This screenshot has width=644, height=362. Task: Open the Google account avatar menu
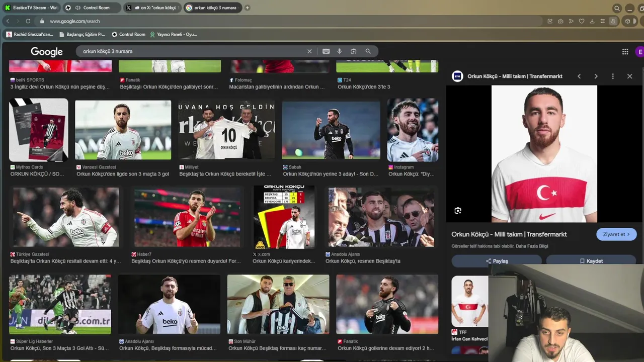[639, 52]
